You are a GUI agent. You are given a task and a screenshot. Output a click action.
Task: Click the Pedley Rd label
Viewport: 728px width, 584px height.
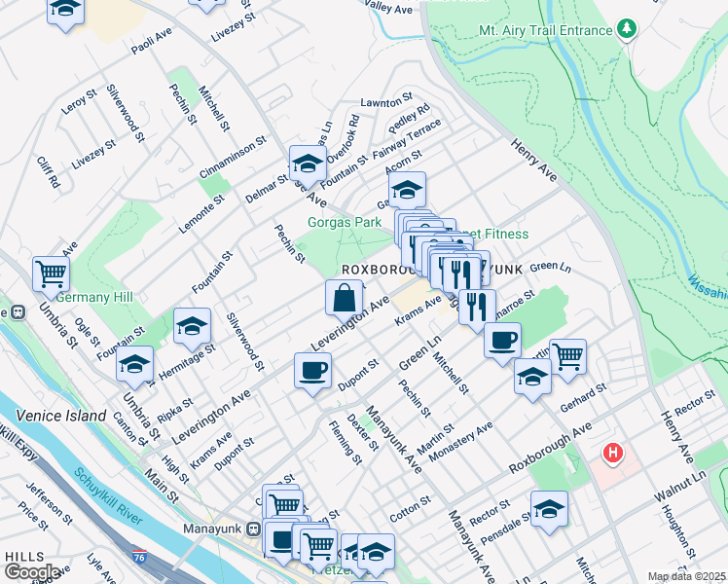409,119
